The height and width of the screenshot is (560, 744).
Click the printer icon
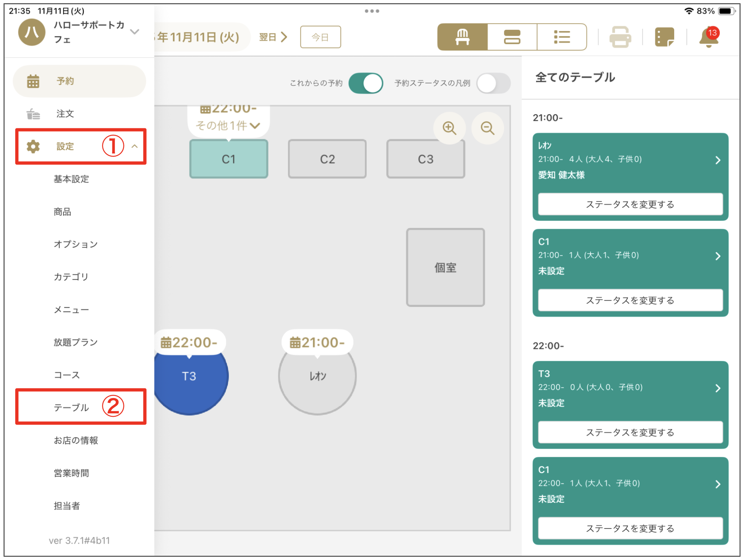[620, 37]
